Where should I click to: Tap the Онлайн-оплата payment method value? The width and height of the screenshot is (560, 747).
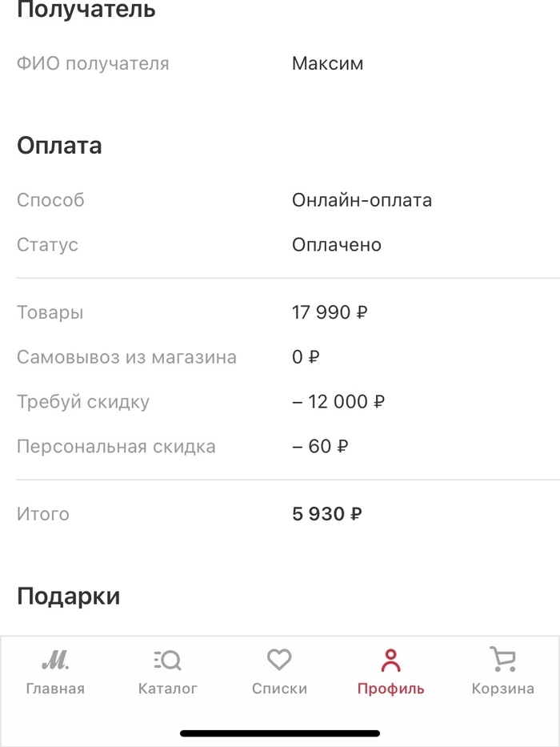[x=362, y=200]
